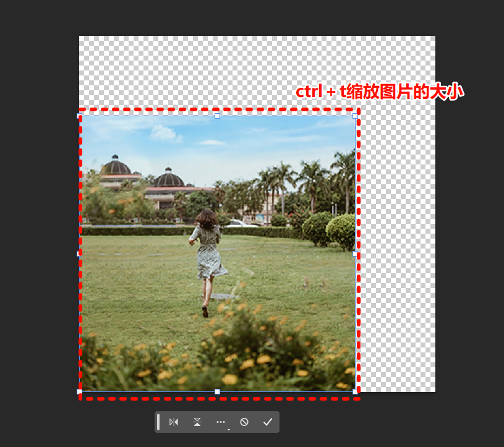Click the photo inside the transform bounding box
504x447 pixels.
(x=216, y=253)
